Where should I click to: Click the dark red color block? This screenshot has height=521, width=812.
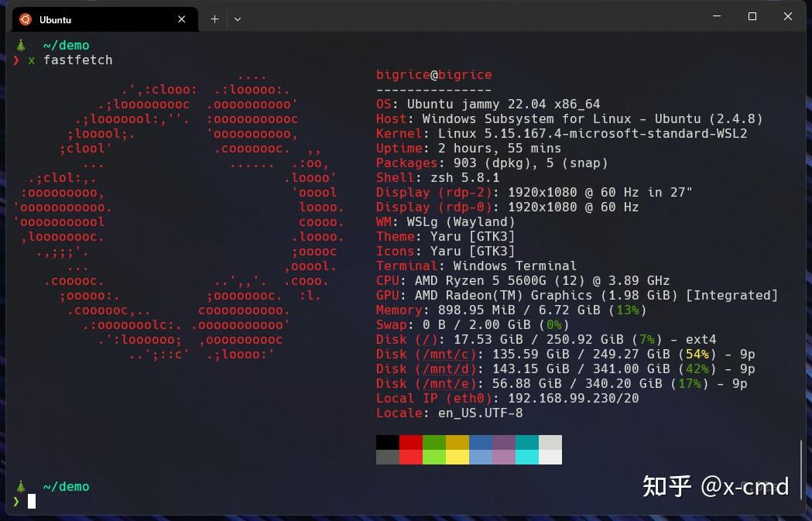click(x=411, y=442)
